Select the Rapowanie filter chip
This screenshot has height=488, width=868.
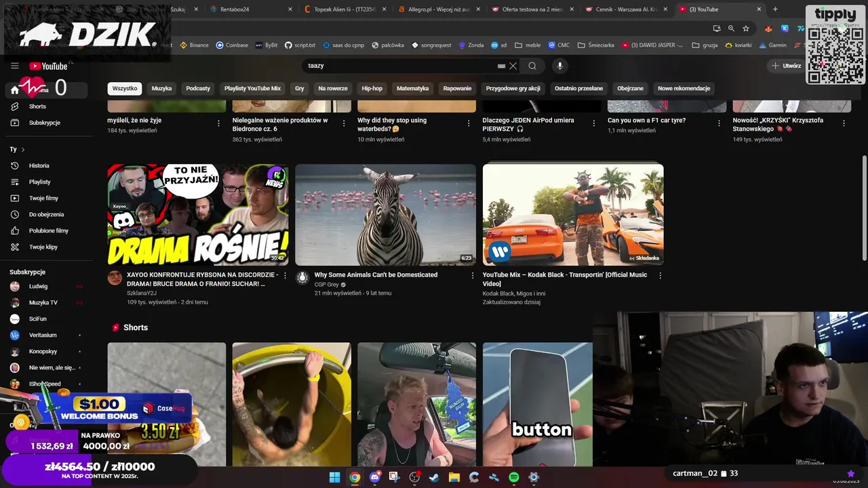(457, 88)
